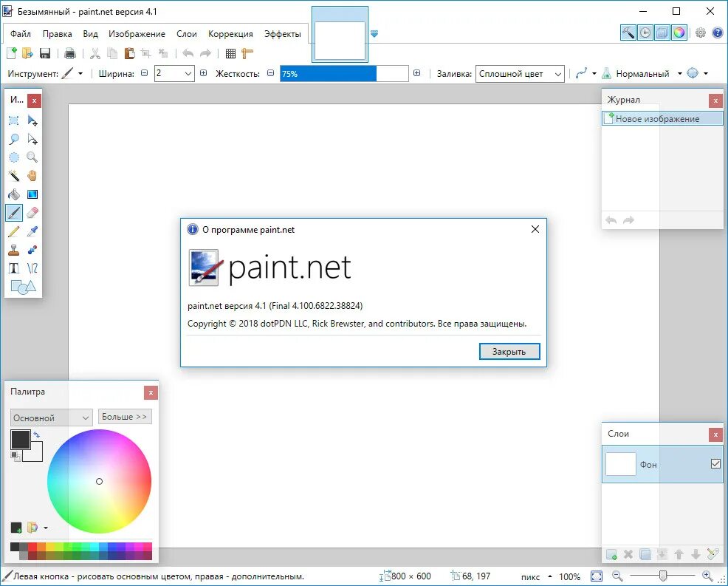Viewport: 728px width, 586px height.
Task: Select the Move Selection tool
Action: coord(32,139)
